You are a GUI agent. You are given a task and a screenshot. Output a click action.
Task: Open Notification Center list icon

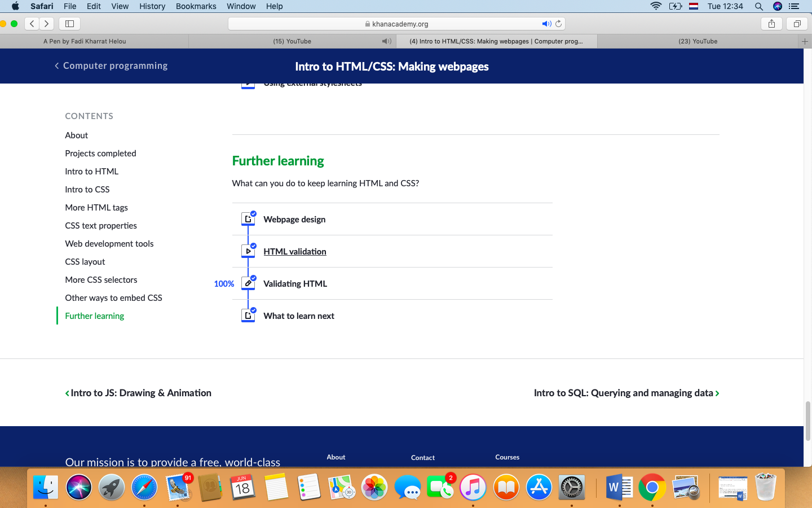coord(794,6)
